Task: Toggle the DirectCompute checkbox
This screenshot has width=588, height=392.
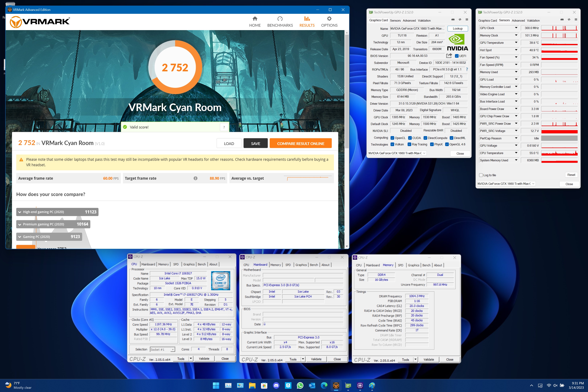Action: pos(425,138)
